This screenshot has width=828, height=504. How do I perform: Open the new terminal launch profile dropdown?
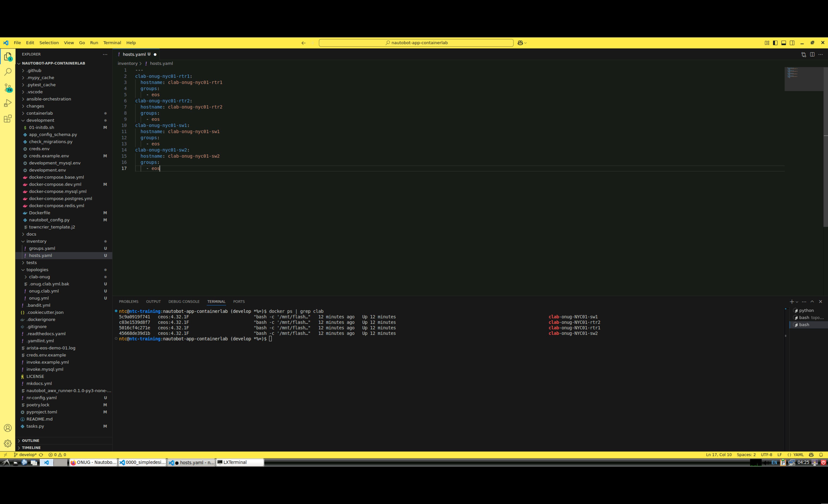[797, 302]
